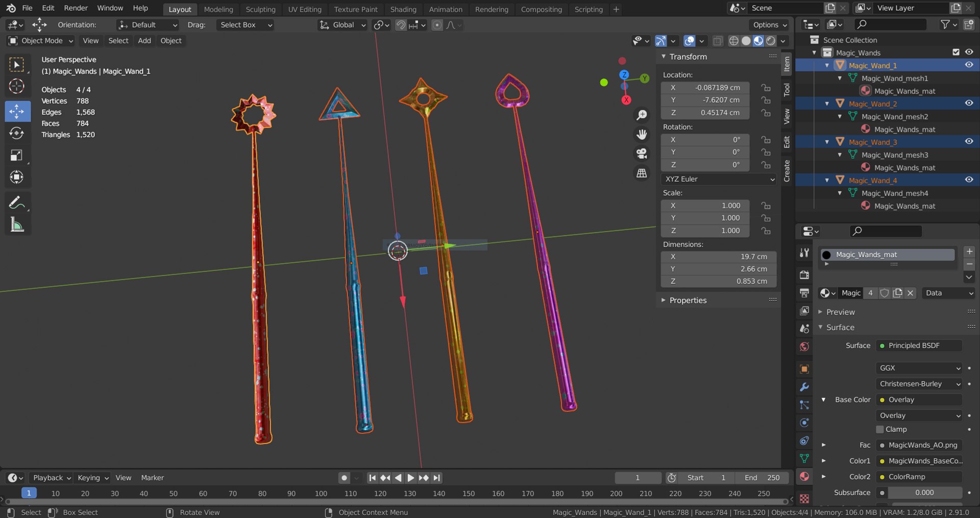Click the MagicWands_AO.png Fac button

coord(919,445)
